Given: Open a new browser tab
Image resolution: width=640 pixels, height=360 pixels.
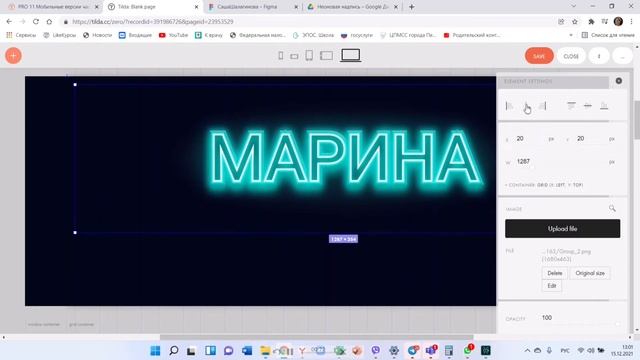Looking at the screenshot, I should click(411, 7).
